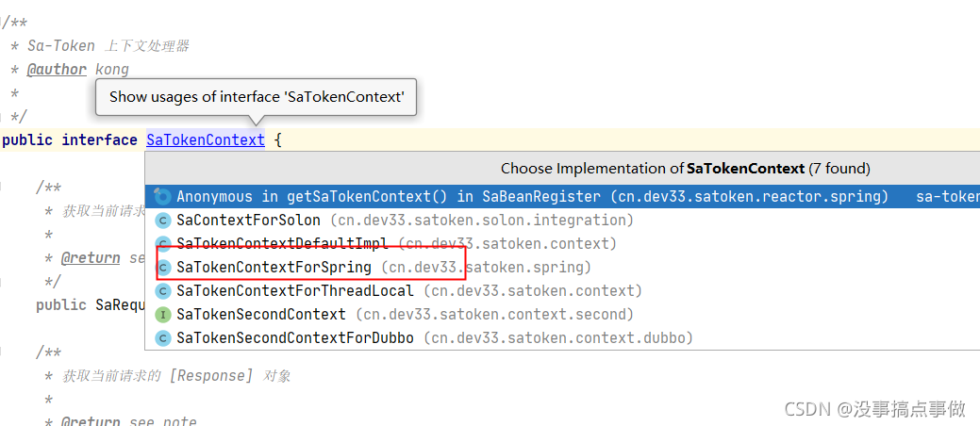Click the @author tag in the Javadoc
The width and height of the screenshot is (980, 426).
pyautogui.click(x=57, y=70)
